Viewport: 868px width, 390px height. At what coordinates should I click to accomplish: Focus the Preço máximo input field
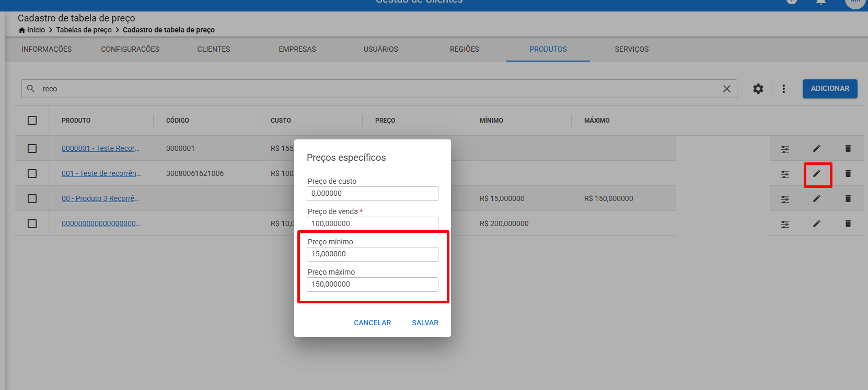point(373,285)
